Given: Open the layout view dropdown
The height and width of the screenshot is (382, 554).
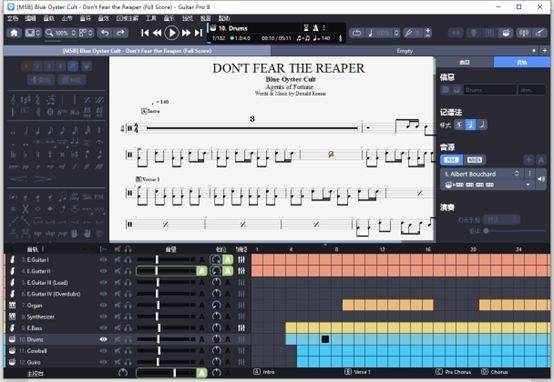Looking at the screenshot, I should [86, 33].
